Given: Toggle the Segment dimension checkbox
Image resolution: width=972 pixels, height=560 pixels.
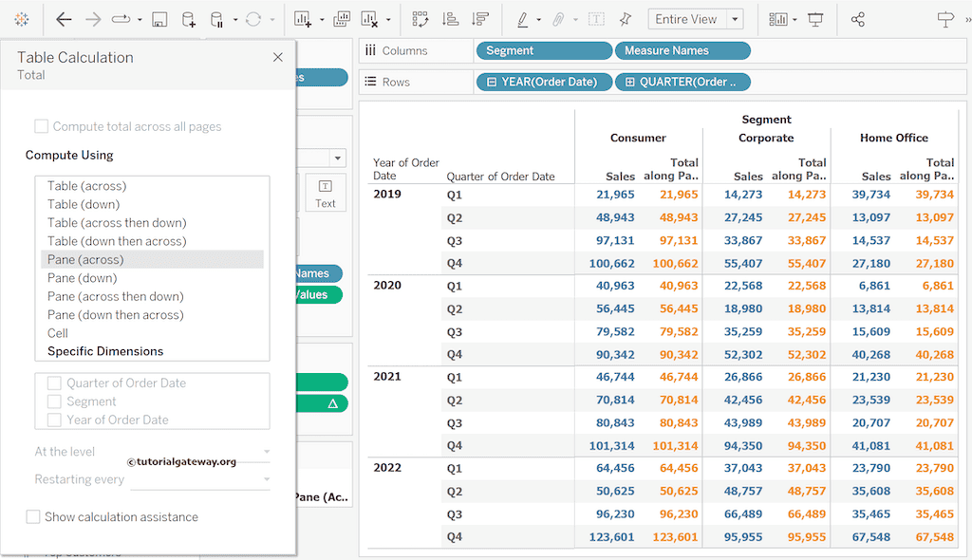Looking at the screenshot, I should [x=55, y=401].
